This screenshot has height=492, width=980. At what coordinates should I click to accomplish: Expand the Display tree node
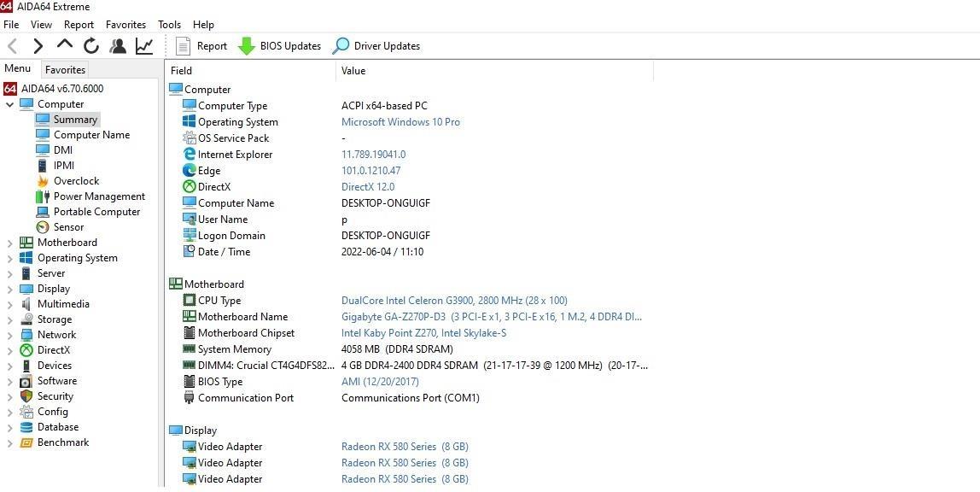tap(9, 289)
